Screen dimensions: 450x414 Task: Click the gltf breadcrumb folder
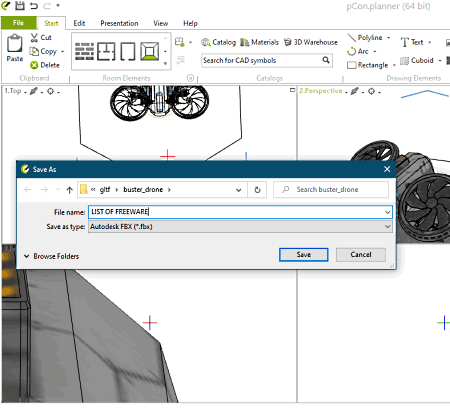coord(104,190)
